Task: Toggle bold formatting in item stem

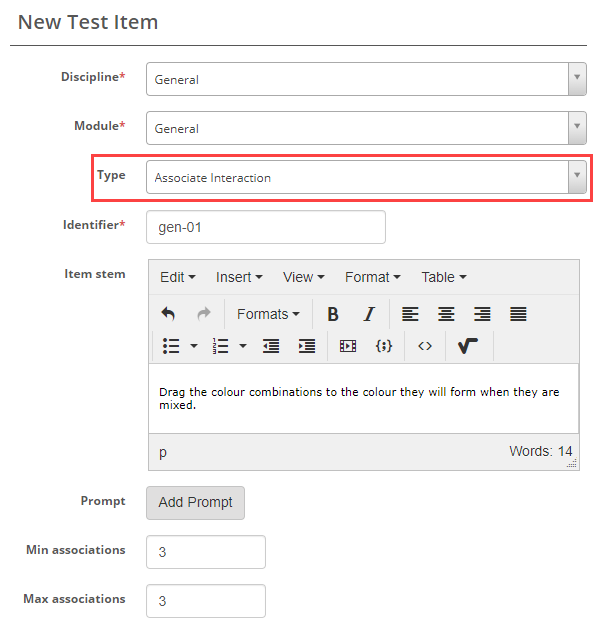Action: 333,314
